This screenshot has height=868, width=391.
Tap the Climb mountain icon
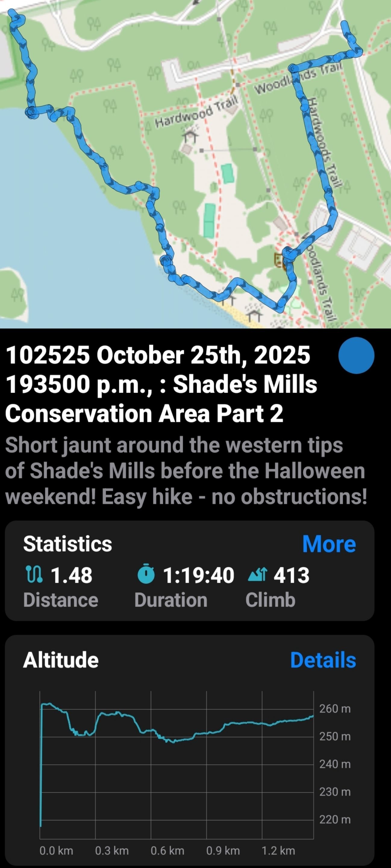pyautogui.click(x=257, y=574)
